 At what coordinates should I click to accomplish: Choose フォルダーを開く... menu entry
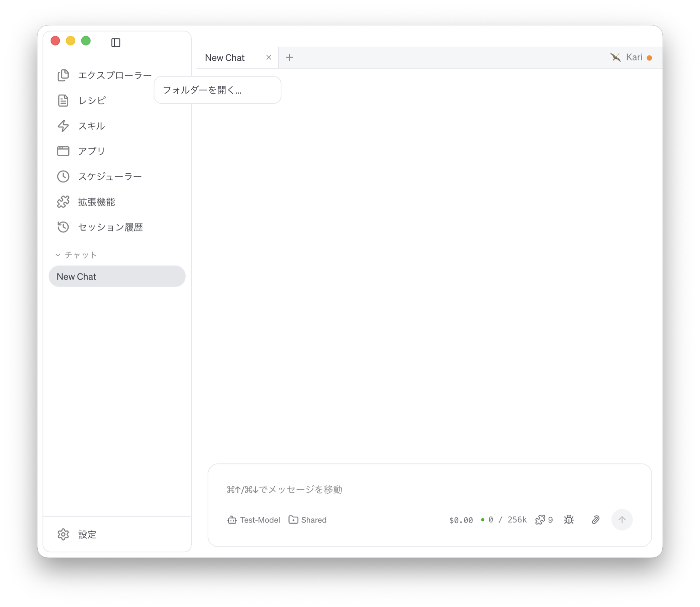pos(217,90)
